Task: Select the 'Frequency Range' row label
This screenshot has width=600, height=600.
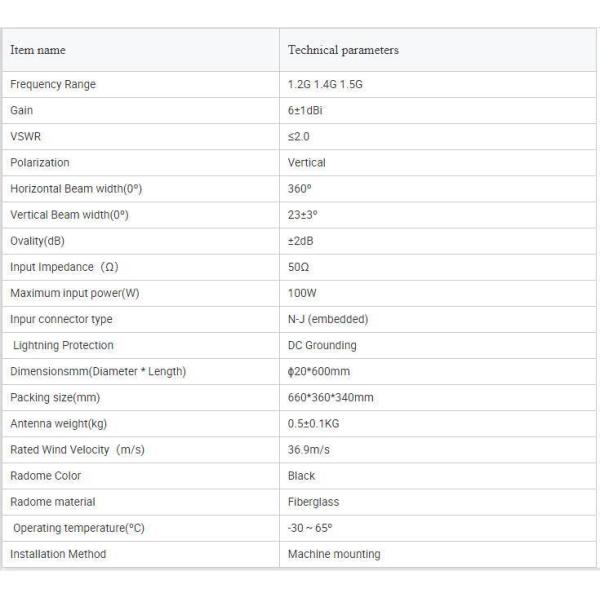Action: [x=53, y=85]
